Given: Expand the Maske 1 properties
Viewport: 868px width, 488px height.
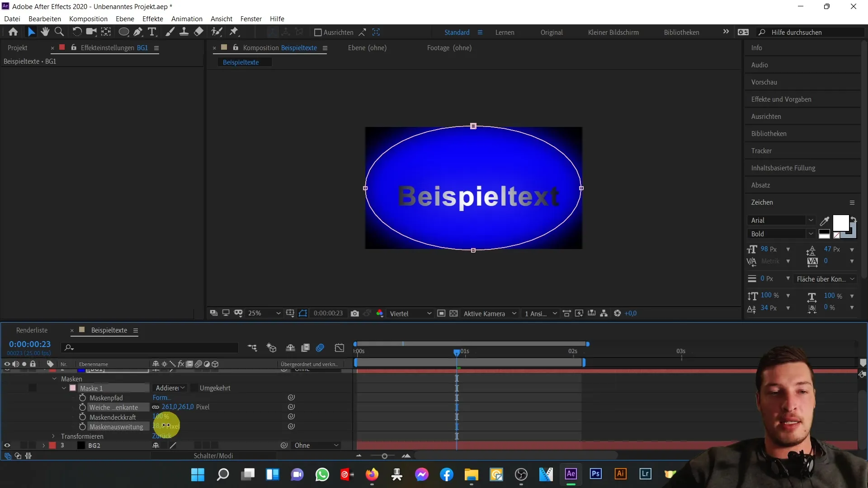Looking at the screenshot, I should tap(64, 388).
